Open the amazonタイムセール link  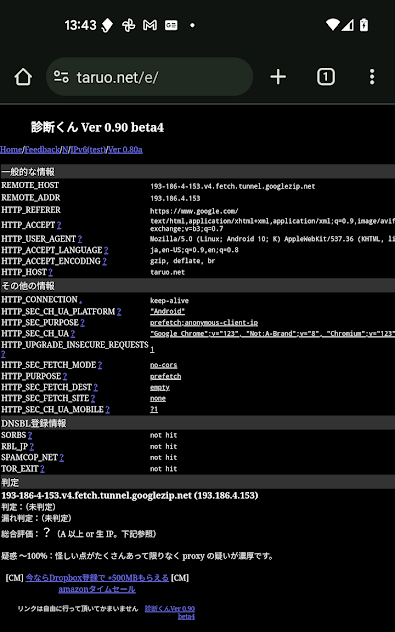(97, 589)
